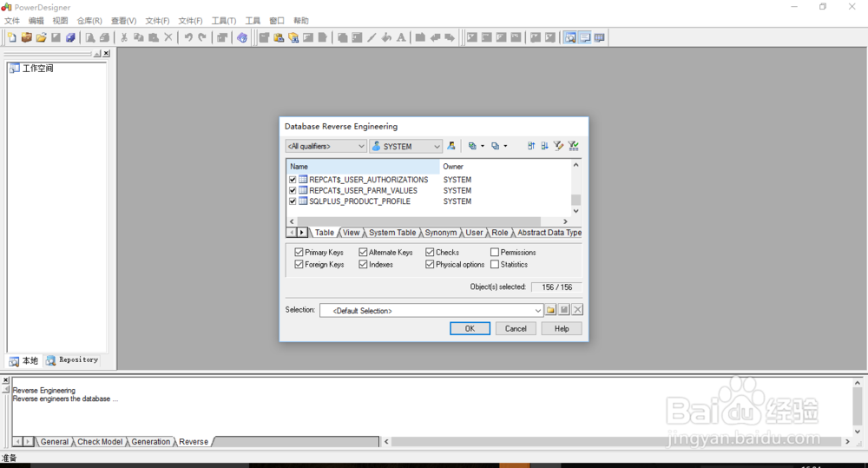Enable the Statistics checkbox
The width and height of the screenshot is (868, 468).
pyautogui.click(x=495, y=264)
